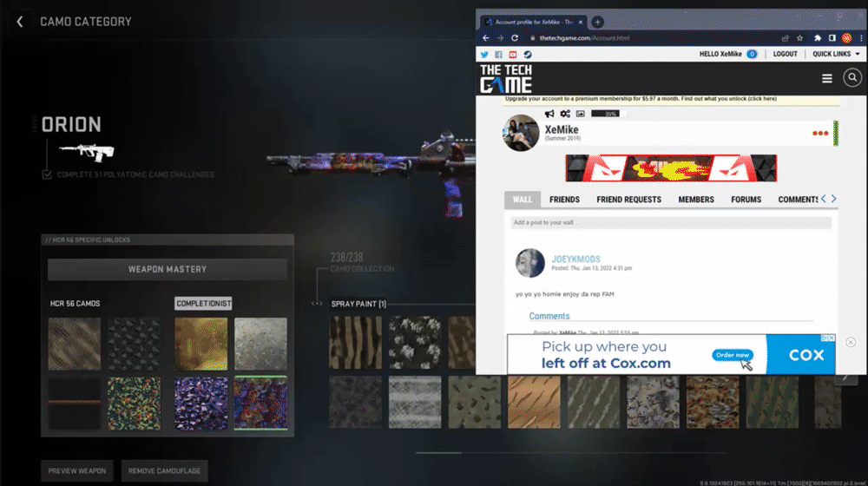Open The Tech Game Steam icon
Viewport: 868px width, 486px height.
(528, 55)
